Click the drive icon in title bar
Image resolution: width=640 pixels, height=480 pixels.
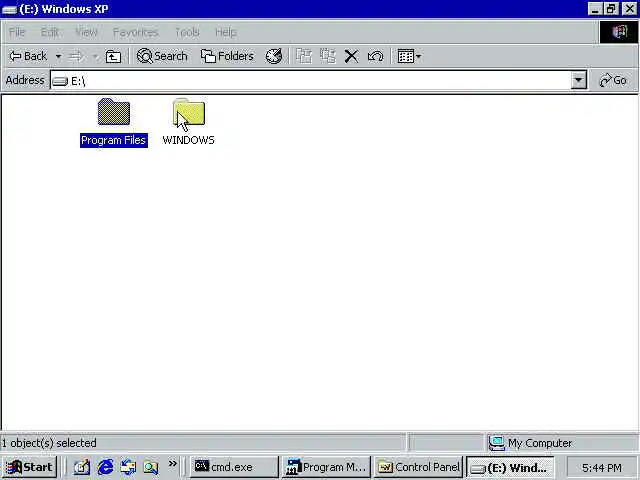[9, 9]
